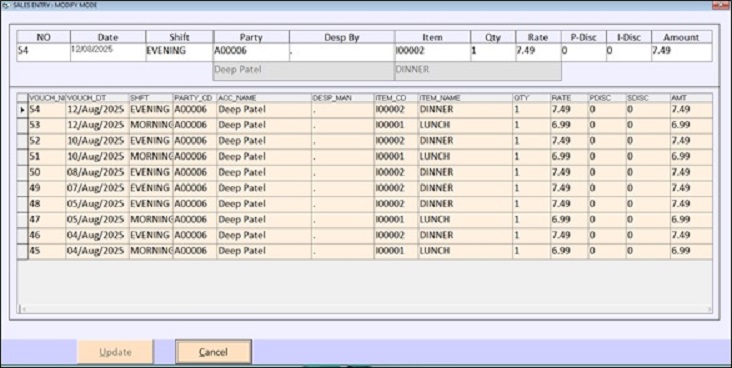Click the RATE column header in grid
Screen dimensions: 732x368
[569, 98]
